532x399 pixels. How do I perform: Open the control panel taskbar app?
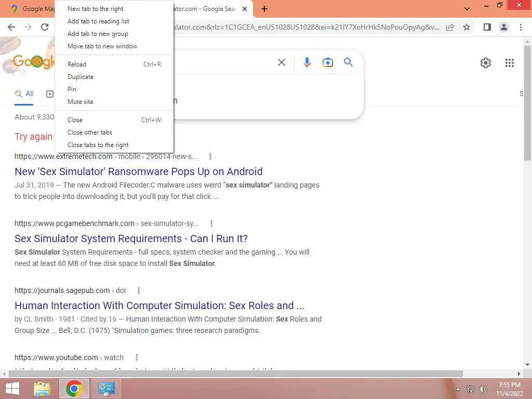click(106, 389)
